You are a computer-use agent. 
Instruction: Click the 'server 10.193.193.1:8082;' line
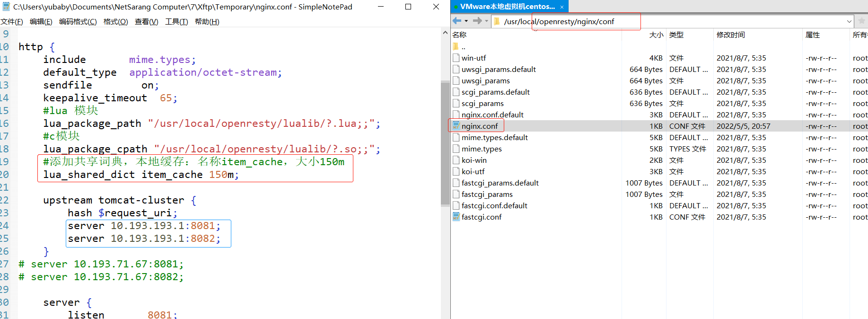(144, 239)
